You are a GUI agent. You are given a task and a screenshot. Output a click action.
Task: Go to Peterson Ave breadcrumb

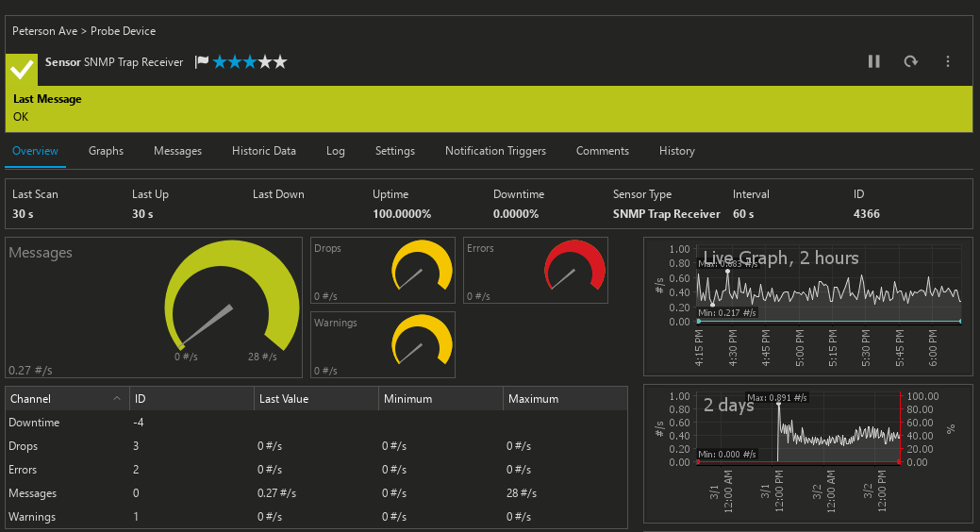(44, 31)
